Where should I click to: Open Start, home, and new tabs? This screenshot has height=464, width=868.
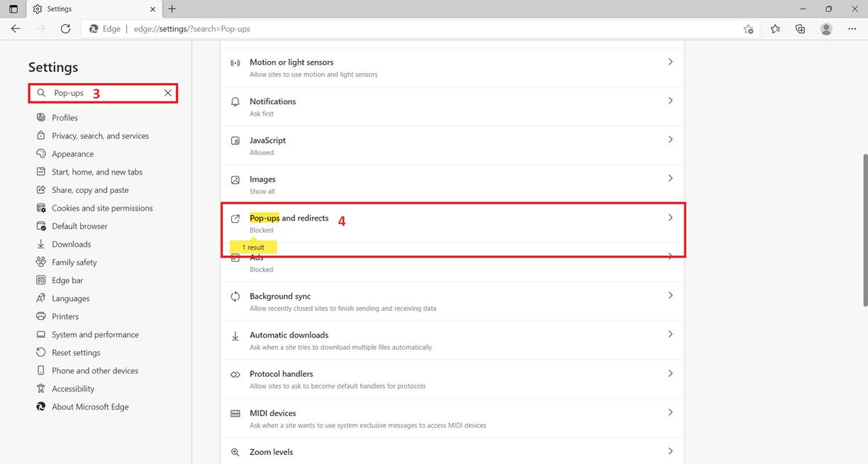[97, 172]
